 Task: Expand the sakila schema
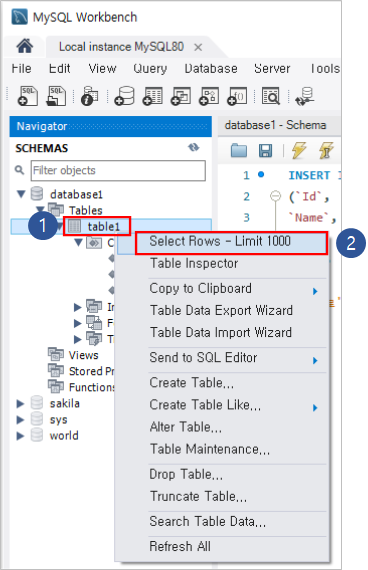click(20, 404)
